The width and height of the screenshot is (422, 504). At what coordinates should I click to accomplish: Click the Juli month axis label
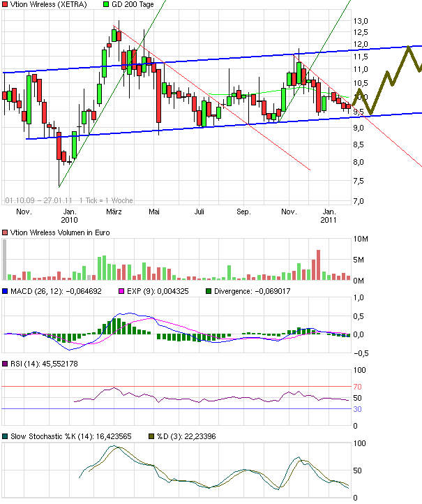pos(199,212)
